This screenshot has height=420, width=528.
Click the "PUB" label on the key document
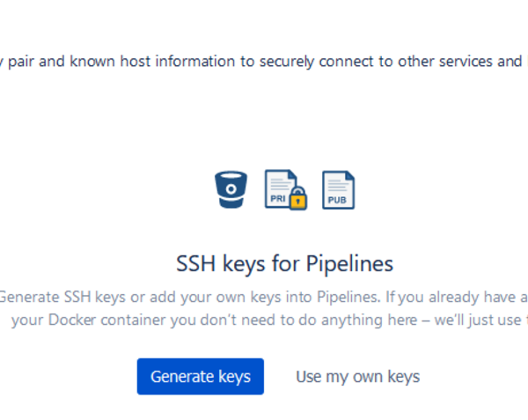pyautogui.click(x=337, y=201)
